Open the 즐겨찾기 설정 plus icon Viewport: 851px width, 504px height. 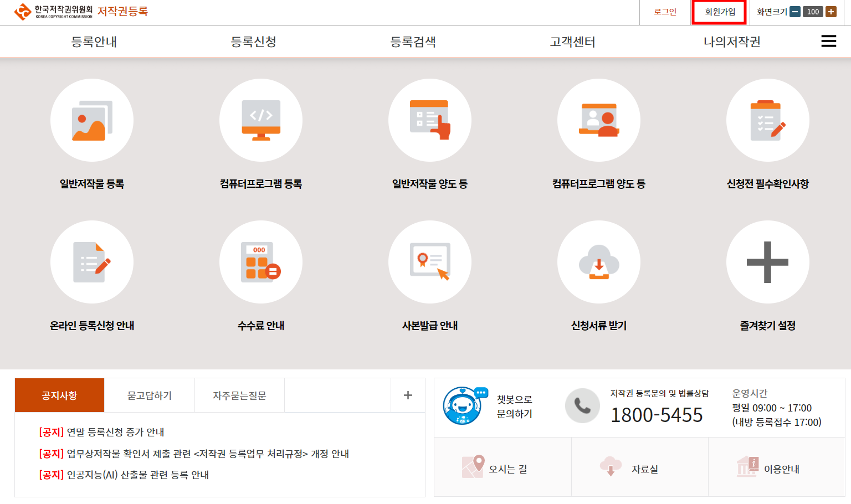tap(768, 262)
